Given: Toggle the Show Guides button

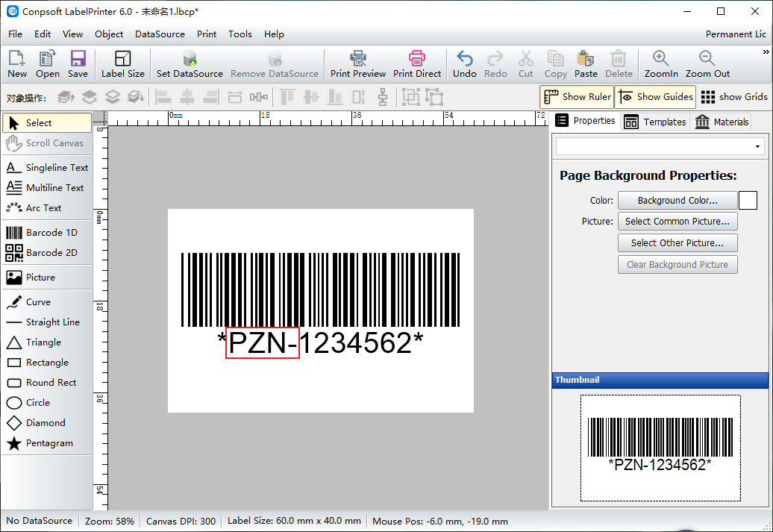Looking at the screenshot, I should pyautogui.click(x=655, y=97).
